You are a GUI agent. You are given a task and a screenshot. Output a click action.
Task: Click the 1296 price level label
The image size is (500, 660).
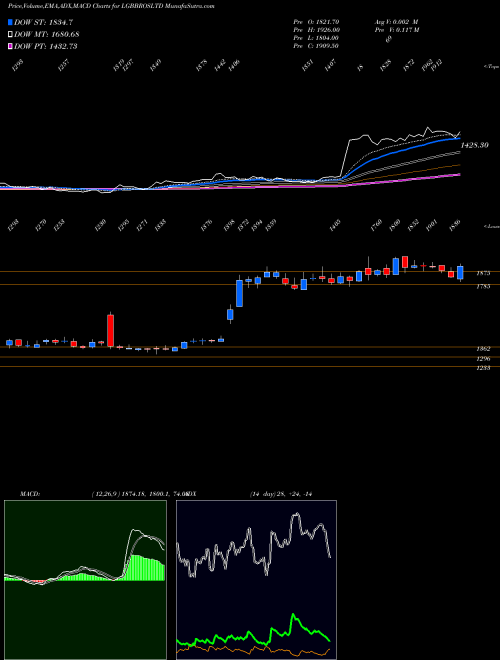483,359
